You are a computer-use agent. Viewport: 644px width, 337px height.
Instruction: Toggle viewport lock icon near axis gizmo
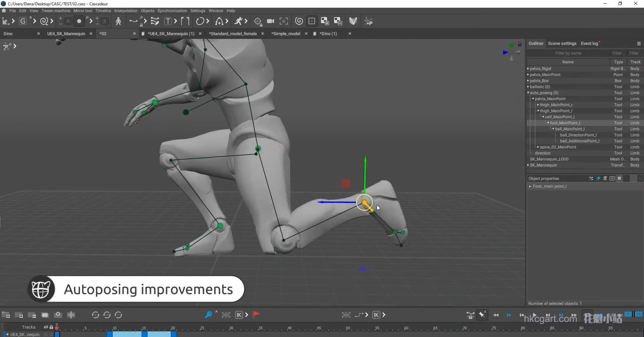(x=520, y=44)
